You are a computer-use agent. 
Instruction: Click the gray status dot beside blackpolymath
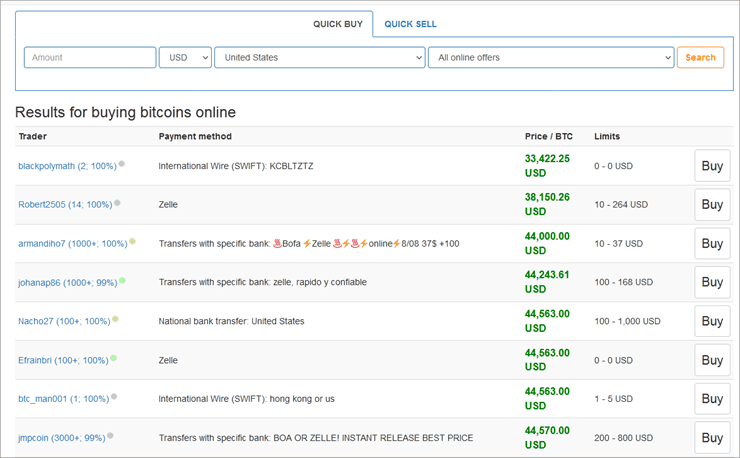coord(122,163)
